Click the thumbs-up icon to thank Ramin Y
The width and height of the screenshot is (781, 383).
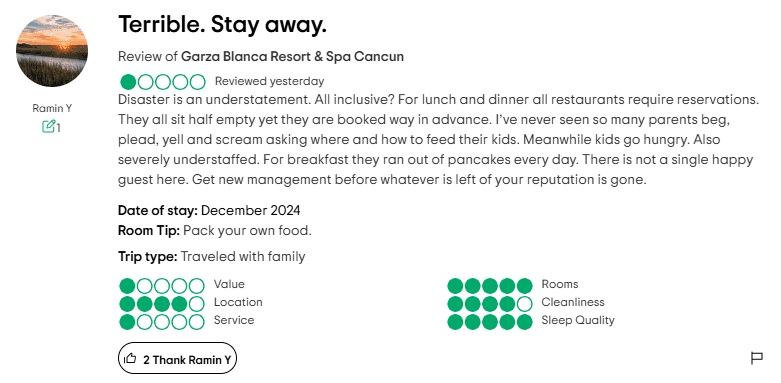click(x=130, y=358)
